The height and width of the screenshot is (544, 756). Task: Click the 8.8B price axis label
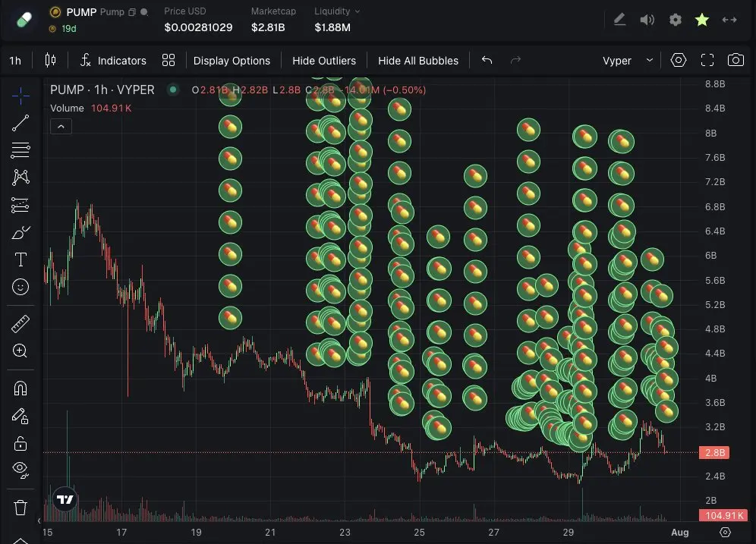point(715,84)
